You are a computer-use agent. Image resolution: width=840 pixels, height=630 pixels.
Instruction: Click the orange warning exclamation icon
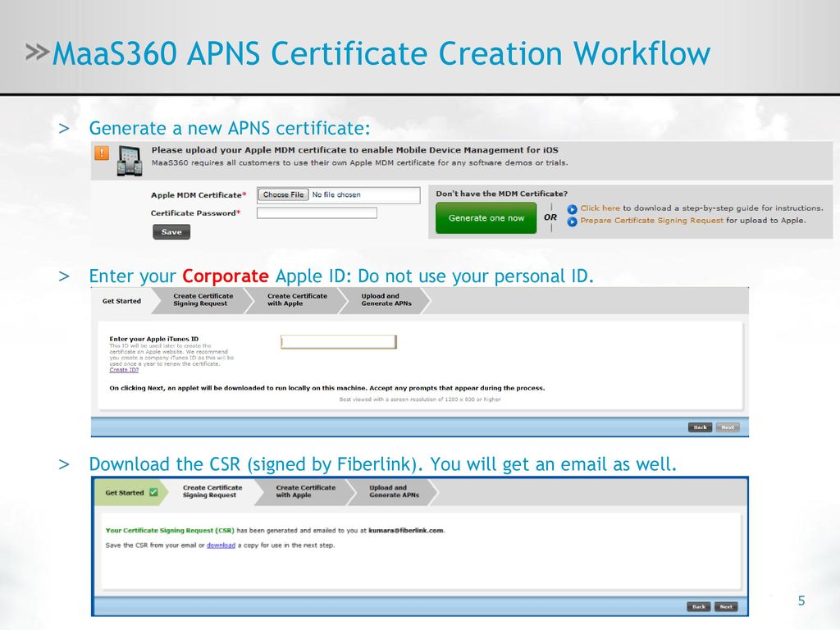(102, 153)
